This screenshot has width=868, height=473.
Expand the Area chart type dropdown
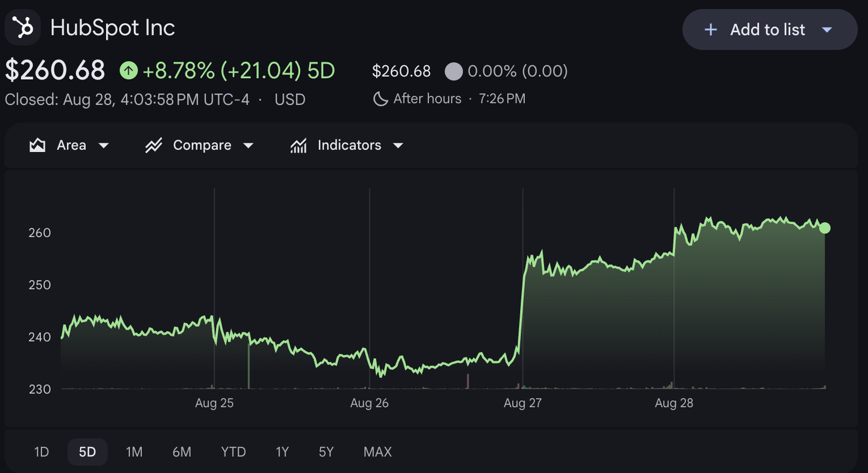point(103,145)
